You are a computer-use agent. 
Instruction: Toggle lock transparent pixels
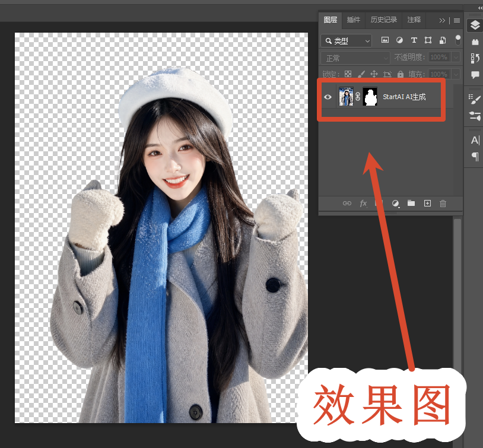(348, 74)
